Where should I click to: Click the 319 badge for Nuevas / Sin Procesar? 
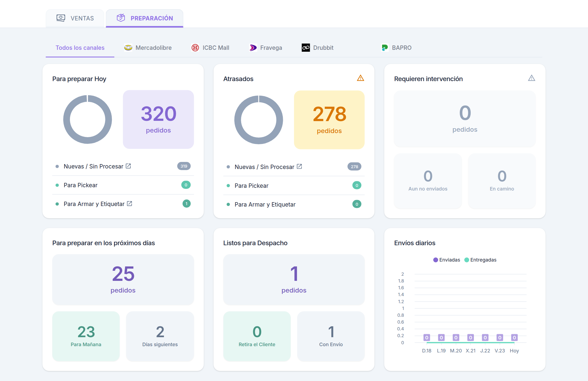[x=184, y=166]
